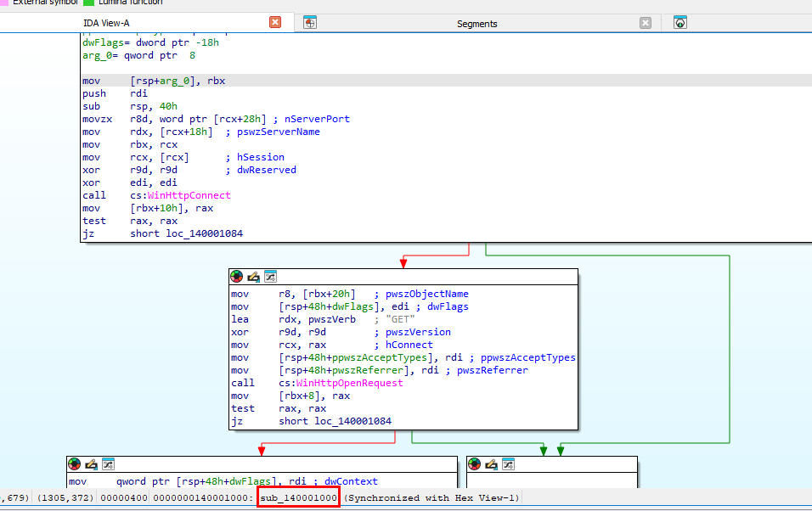Open the Segments tab
812x511 pixels.
pyautogui.click(x=476, y=24)
